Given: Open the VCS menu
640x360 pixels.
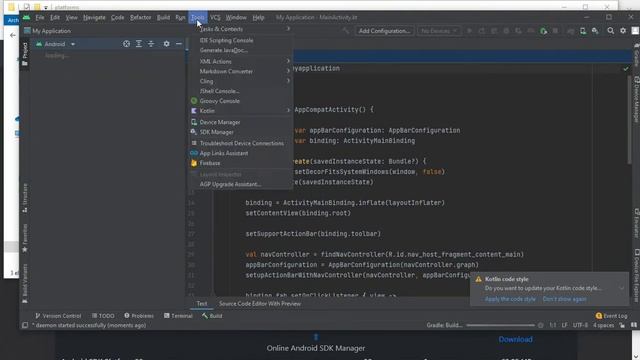Looking at the screenshot, I should click(x=215, y=18).
